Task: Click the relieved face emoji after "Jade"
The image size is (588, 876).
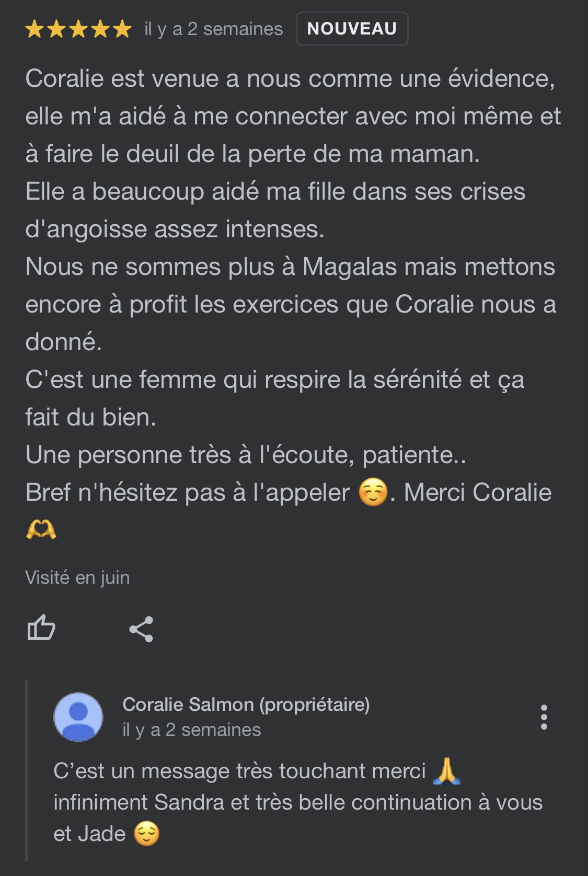Action: 146,834
